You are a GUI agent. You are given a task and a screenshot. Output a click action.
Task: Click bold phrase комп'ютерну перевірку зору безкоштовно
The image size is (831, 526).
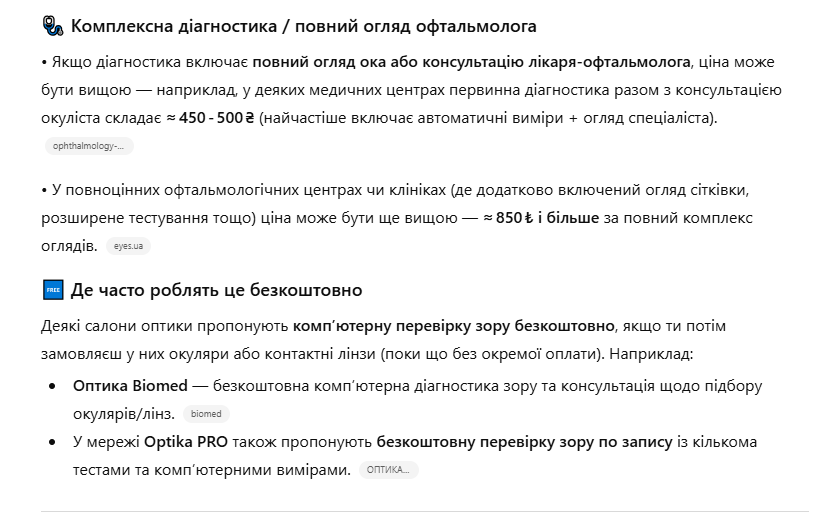(x=453, y=326)
